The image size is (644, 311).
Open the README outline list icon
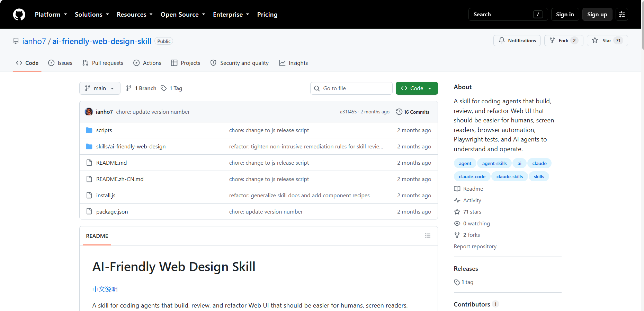click(428, 236)
